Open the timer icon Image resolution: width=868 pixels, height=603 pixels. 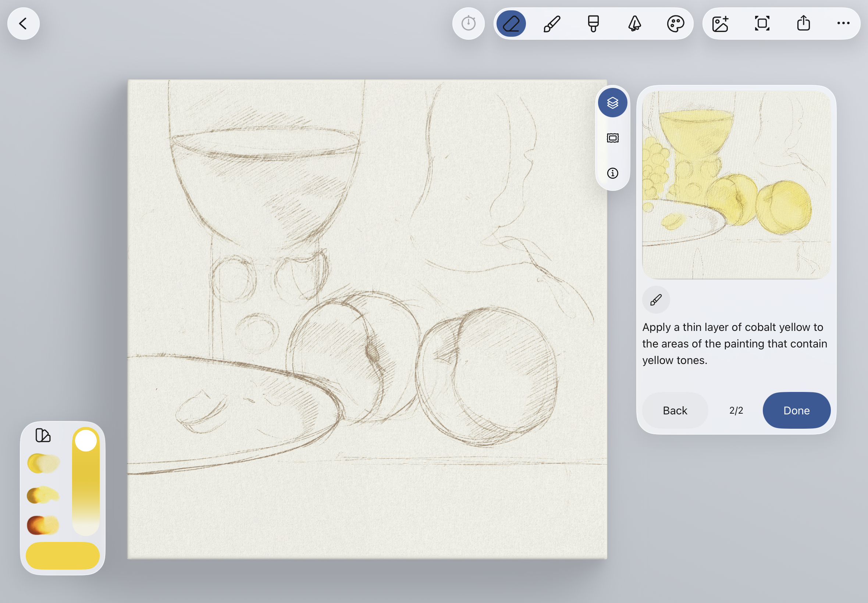(468, 24)
